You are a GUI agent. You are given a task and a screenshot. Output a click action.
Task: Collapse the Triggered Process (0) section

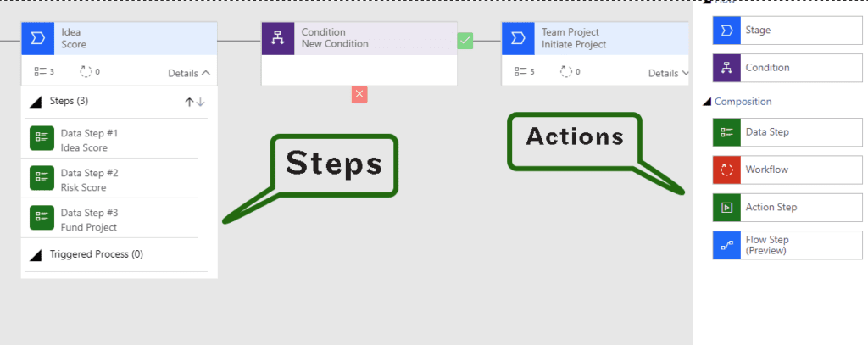point(36,255)
